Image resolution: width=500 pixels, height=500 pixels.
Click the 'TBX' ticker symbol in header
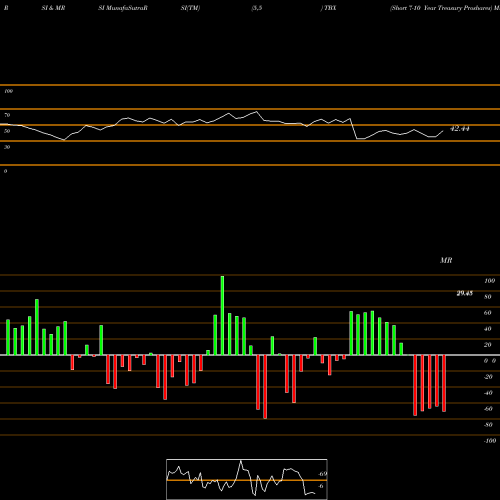click(x=330, y=8)
